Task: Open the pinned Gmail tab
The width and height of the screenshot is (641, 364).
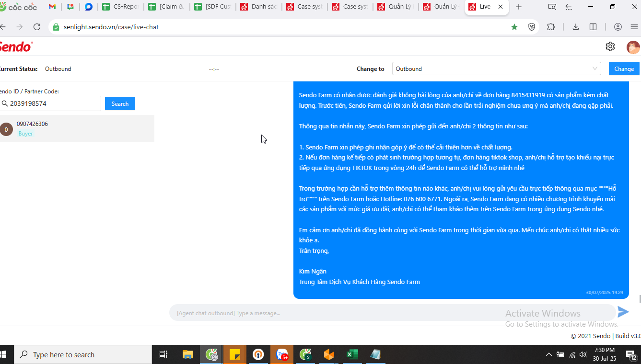Action: click(52, 7)
